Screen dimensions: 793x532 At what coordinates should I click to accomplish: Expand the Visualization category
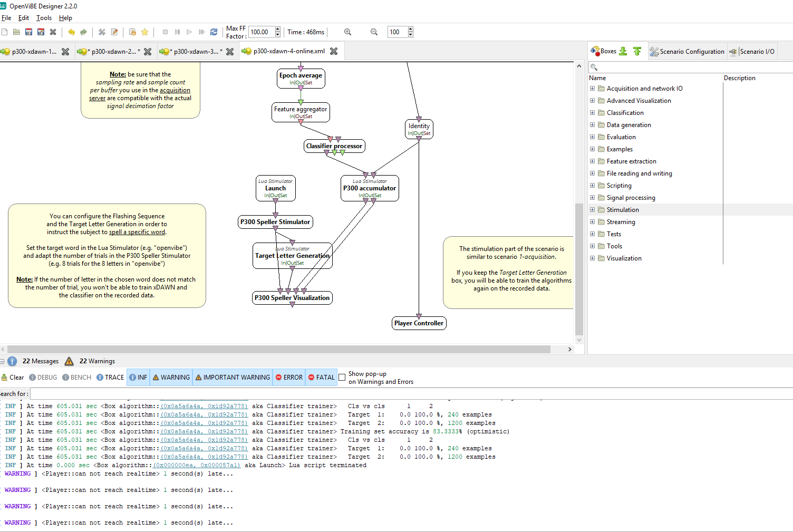click(x=592, y=258)
